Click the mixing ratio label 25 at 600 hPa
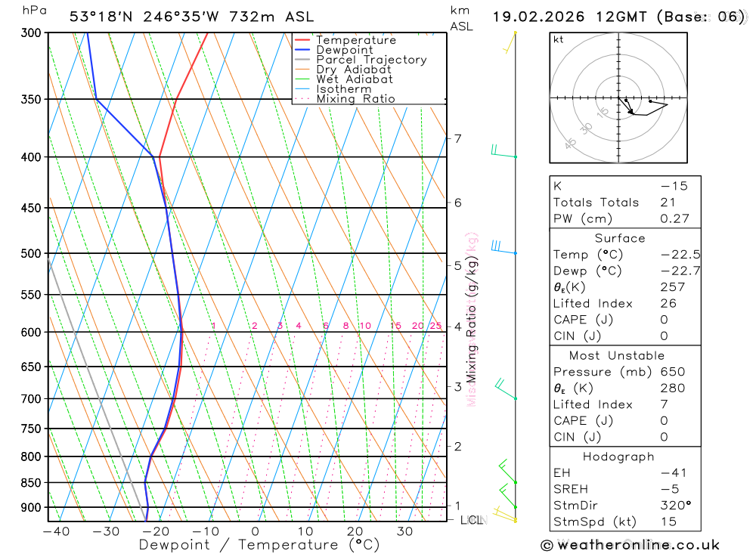Viewport: 756px width, 554px height. coord(436,326)
